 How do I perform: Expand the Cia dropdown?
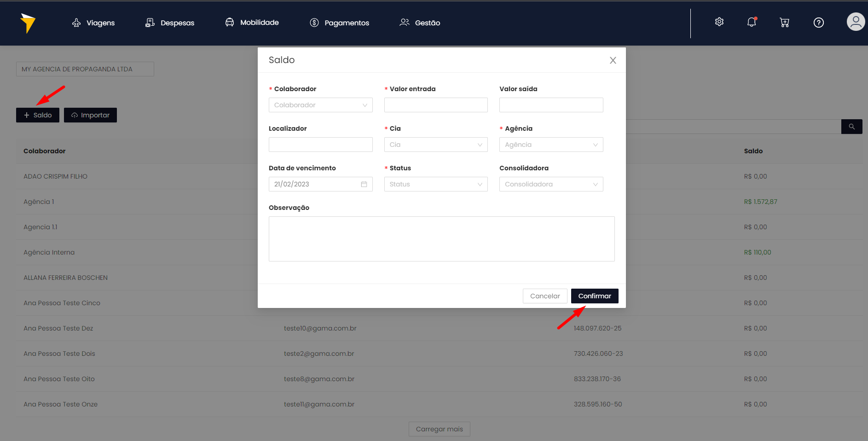tap(436, 145)
